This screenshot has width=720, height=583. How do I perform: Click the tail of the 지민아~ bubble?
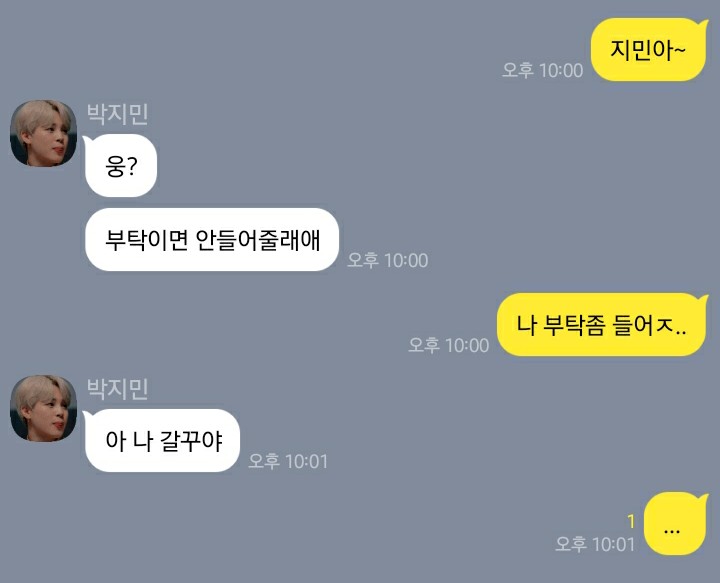tap(702, 24)
